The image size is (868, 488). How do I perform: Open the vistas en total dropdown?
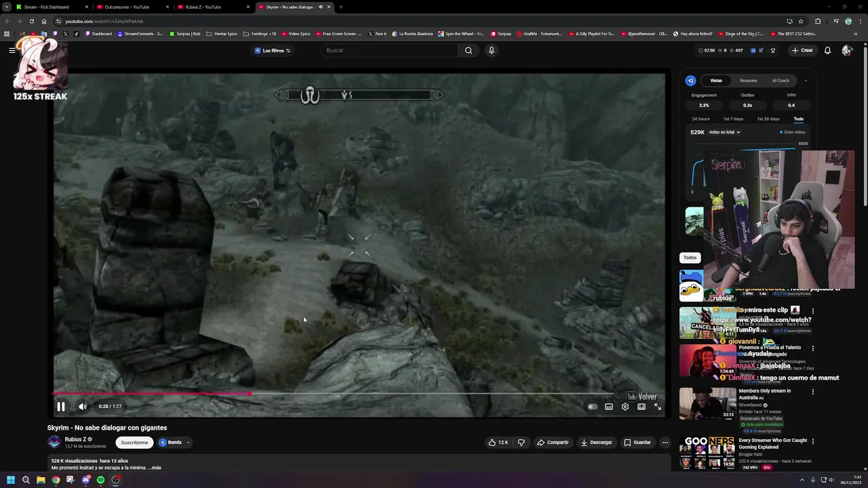[x=724, y=132]
